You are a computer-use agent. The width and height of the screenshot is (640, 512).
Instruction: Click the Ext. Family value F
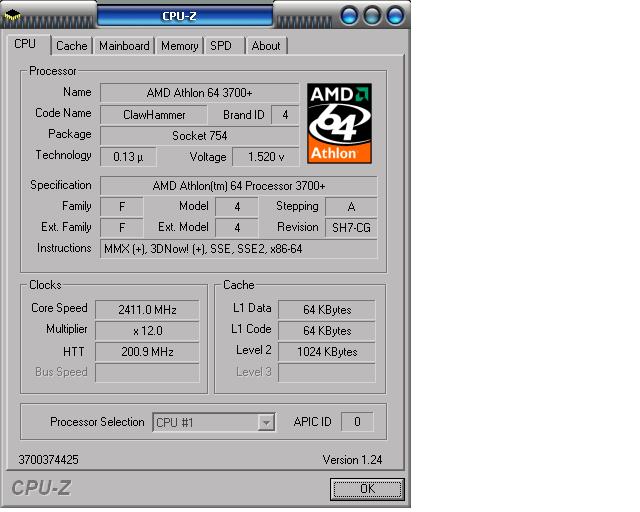122,228
